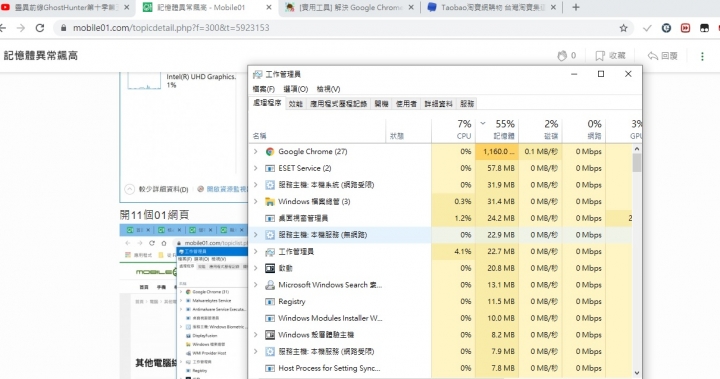720x379 pixels.
Task: Click the Task Manager vertical scrollbar thumb
Action: 636,163
